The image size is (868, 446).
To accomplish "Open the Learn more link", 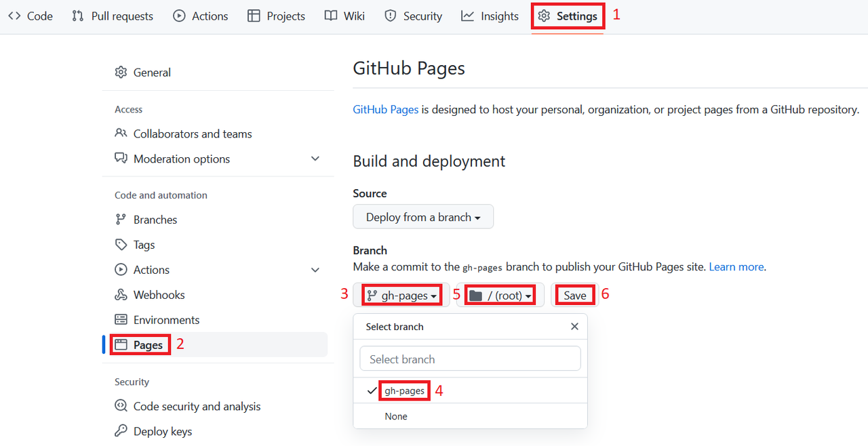I will (736, 267).
